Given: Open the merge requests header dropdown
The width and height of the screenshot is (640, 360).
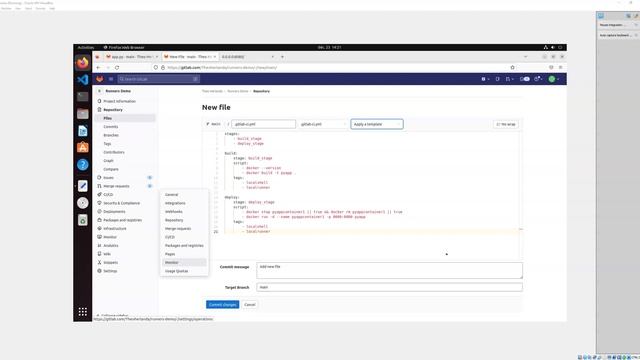Looking at the screenshot, I should [509, 79].
